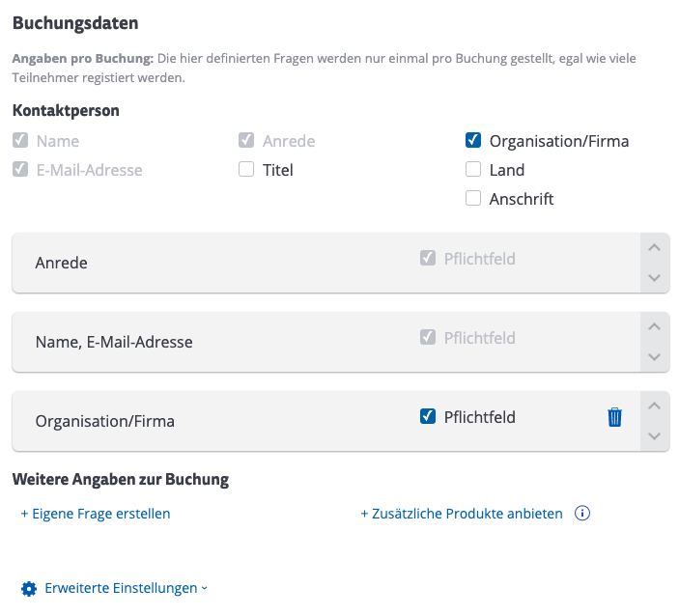This screenshot has height=616, width=679.
Task: Move Anrede row up with arrow
Action: pos(654,247)
